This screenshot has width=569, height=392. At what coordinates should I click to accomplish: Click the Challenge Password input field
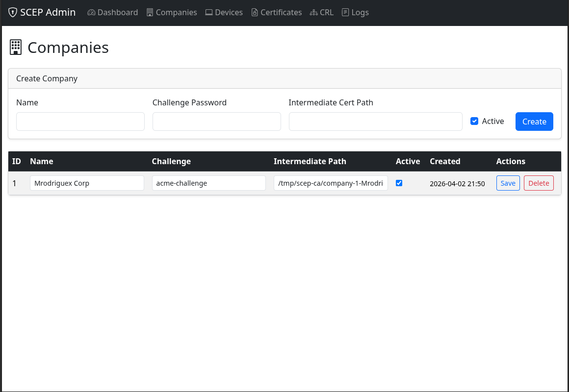point(216,122)
